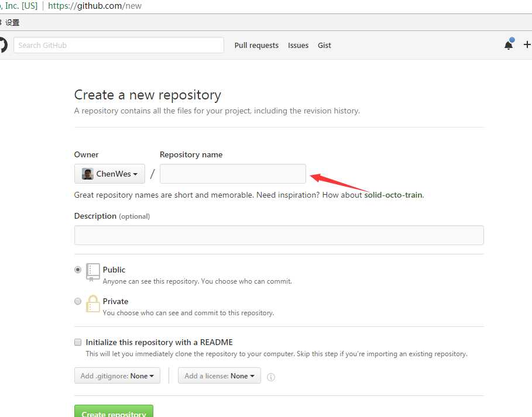Click the Repository name input field

point(233,174)
